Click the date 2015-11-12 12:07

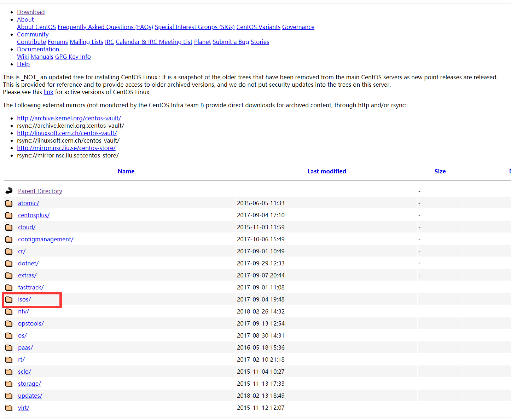click(261, 408)
